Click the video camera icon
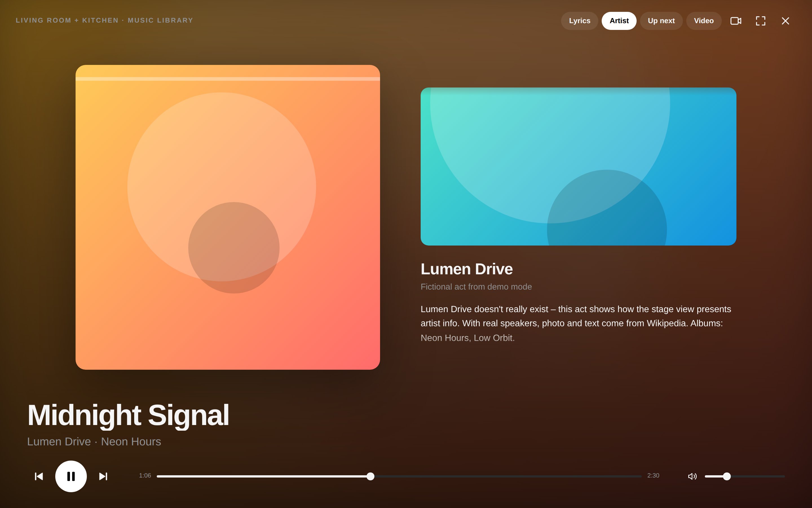Screen dimensions: 812x508 736,21
